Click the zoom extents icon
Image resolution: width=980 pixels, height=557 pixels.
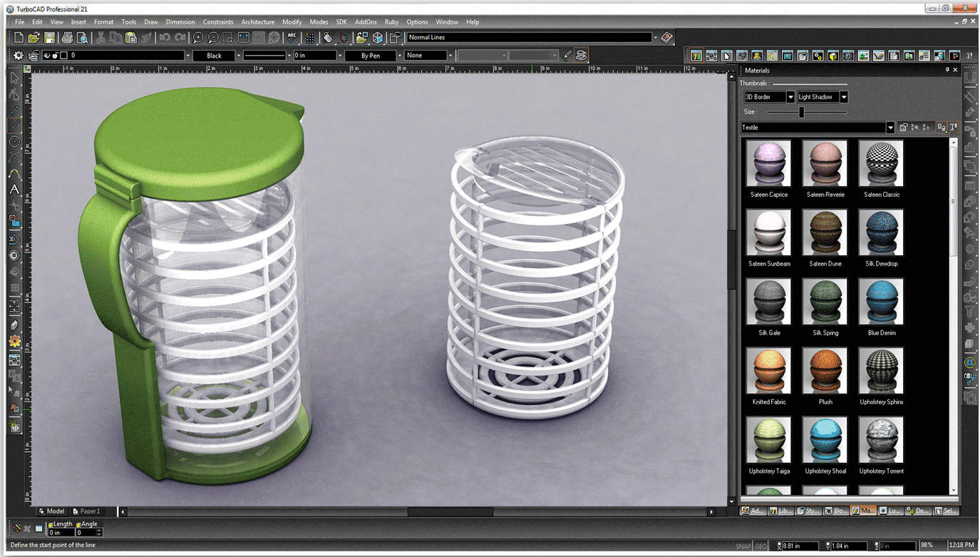tap(244, 38)
